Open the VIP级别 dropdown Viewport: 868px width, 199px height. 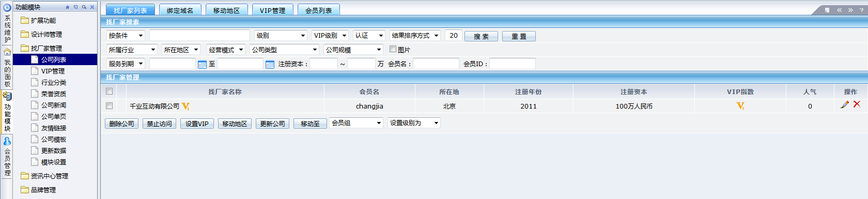[x=330, y=36]
